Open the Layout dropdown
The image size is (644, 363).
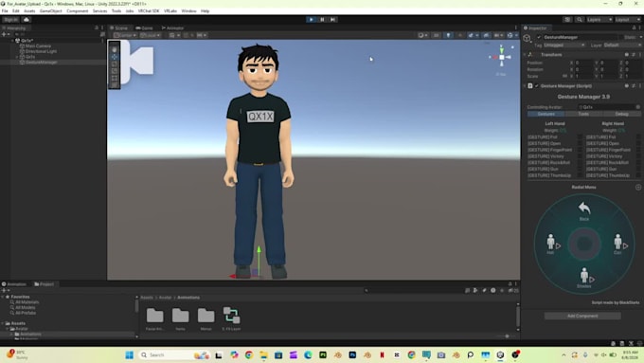[628, 19]
